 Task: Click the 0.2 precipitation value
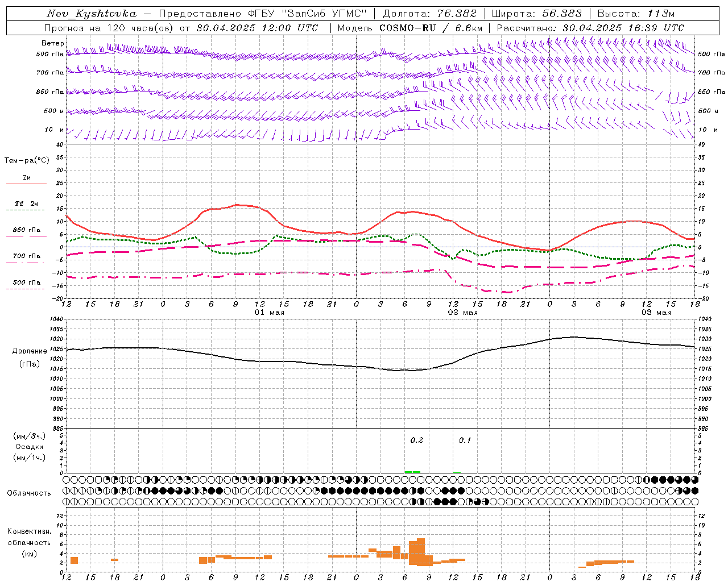coord(417,440)
